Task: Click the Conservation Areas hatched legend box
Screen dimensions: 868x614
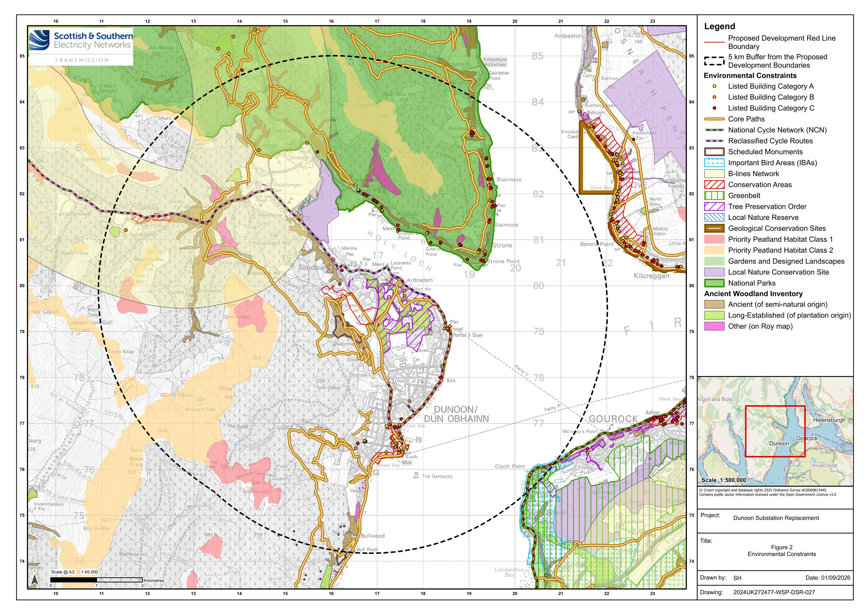Action: pyautogui.click(x=714, y=185)
